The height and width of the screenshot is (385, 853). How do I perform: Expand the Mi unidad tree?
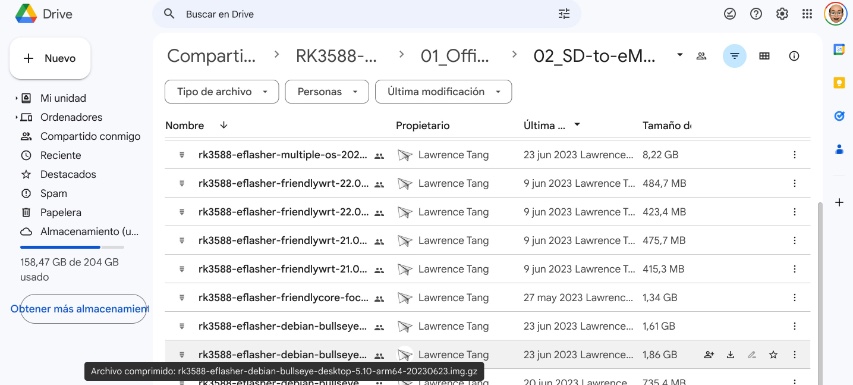[17, 98]
